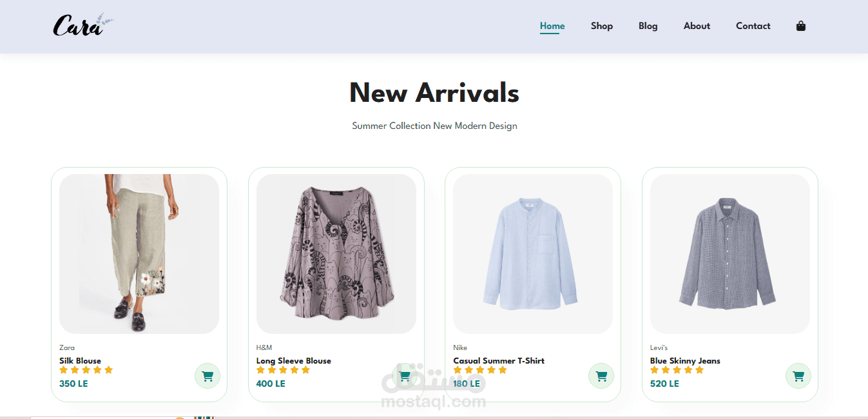Select the light blue shirt image
The image size is (868, 419).
click(x=532, y=253)
